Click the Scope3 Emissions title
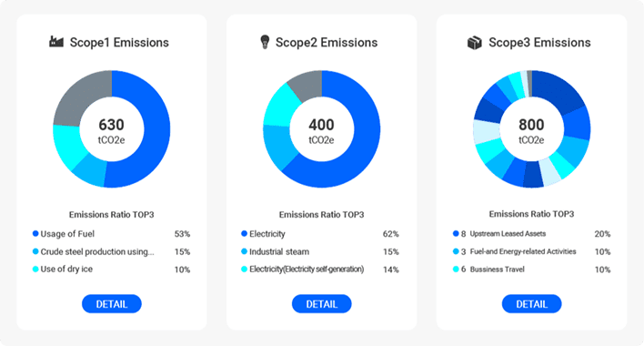 click(x=539, y=42)
